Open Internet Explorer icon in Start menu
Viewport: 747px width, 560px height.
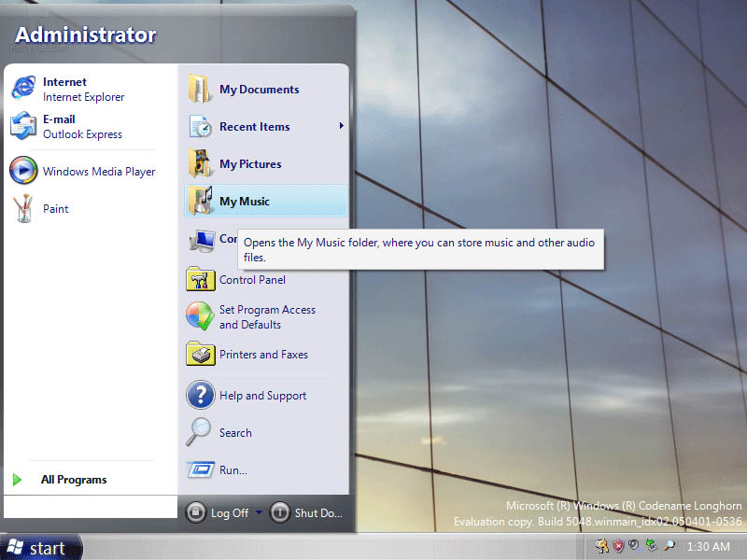click(22, 88)
